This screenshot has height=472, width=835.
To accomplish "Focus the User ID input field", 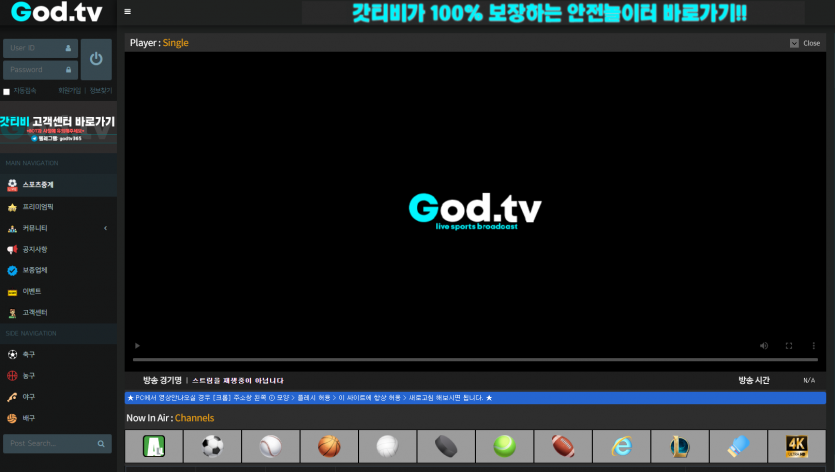I will (x=40, y=48).
